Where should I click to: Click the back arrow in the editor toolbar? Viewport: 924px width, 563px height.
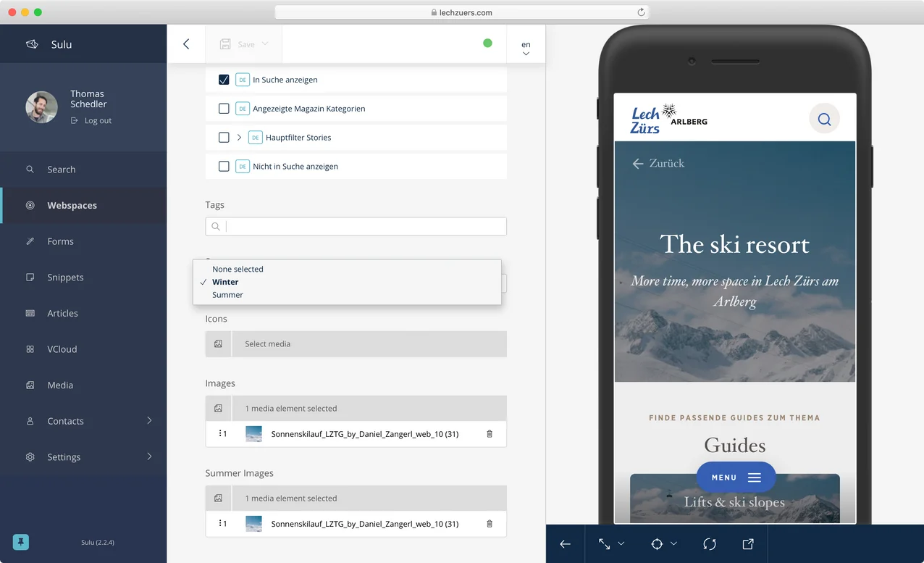(186, 44)
